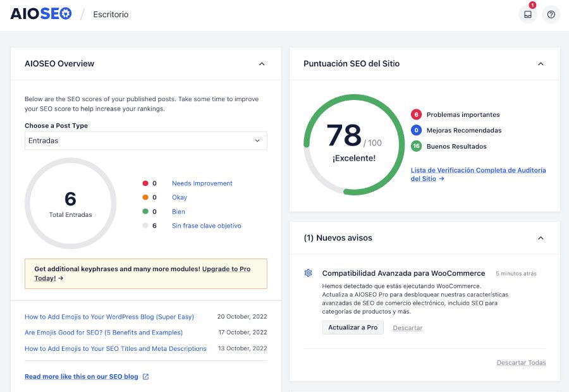Open the Sin frase clave objetivo link
This screenshot has height=392, width=569.
coord(207,226)
